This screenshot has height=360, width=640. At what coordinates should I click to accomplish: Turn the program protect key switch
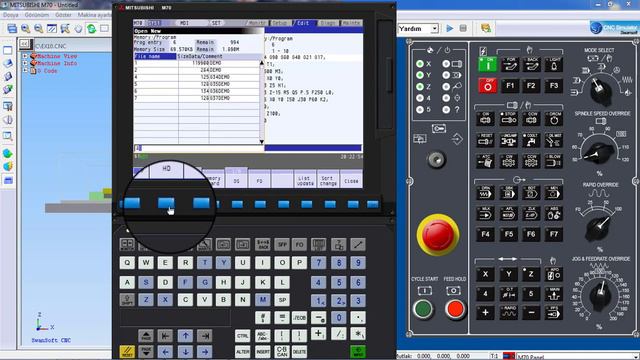pos(436,160)
